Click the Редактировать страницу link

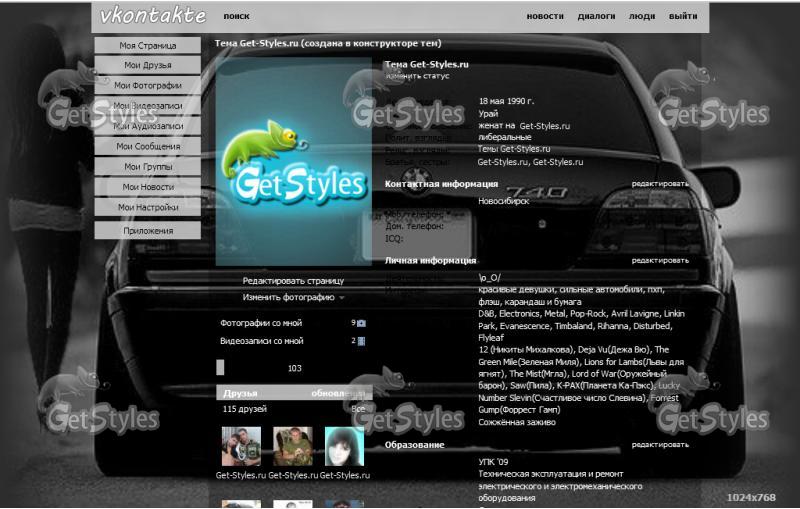point(293,281)
